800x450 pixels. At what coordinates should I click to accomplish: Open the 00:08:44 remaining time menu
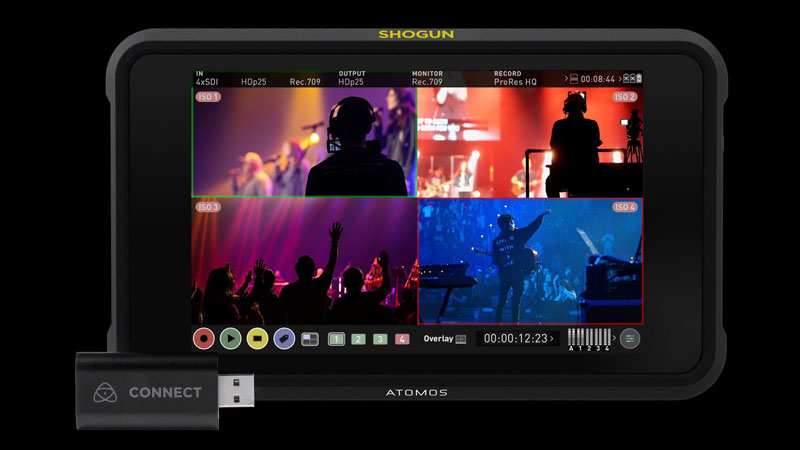click(599, 79)
